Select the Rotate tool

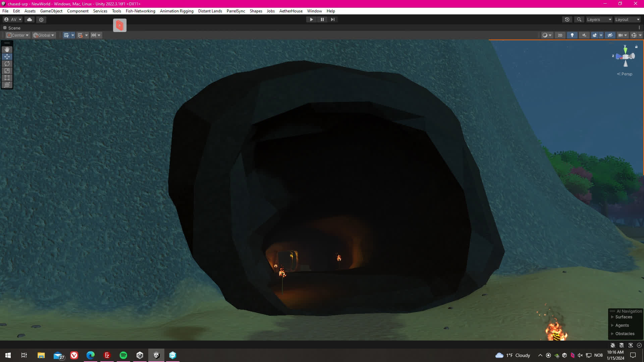point(7,64)
